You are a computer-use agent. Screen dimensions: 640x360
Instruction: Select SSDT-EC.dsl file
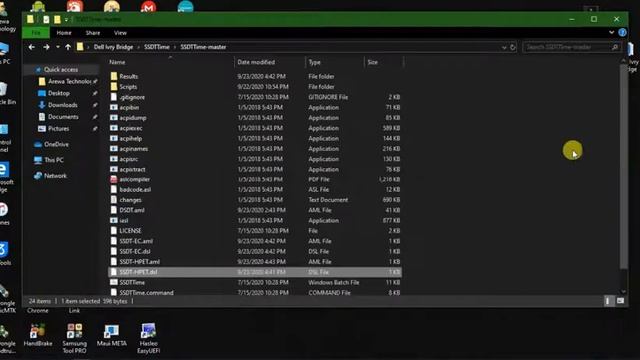pos(135,251)
